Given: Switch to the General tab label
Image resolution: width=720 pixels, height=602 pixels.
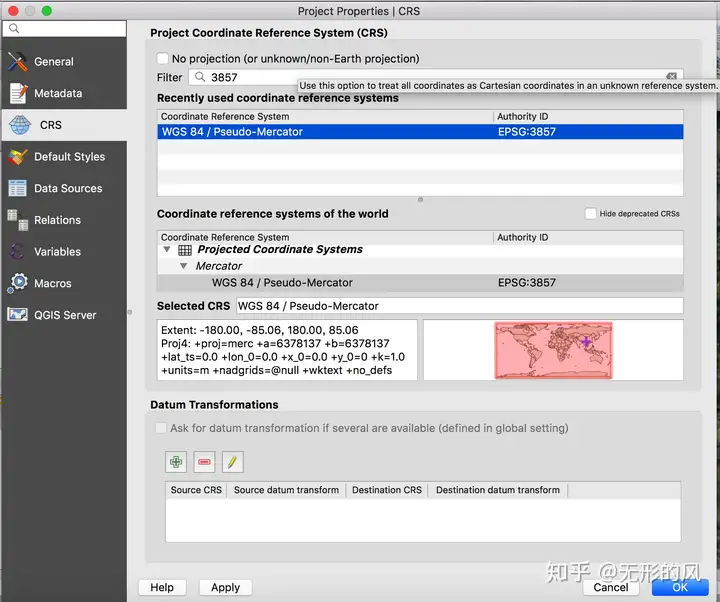Looking at the screenshot, I should (x=54, y=62).
